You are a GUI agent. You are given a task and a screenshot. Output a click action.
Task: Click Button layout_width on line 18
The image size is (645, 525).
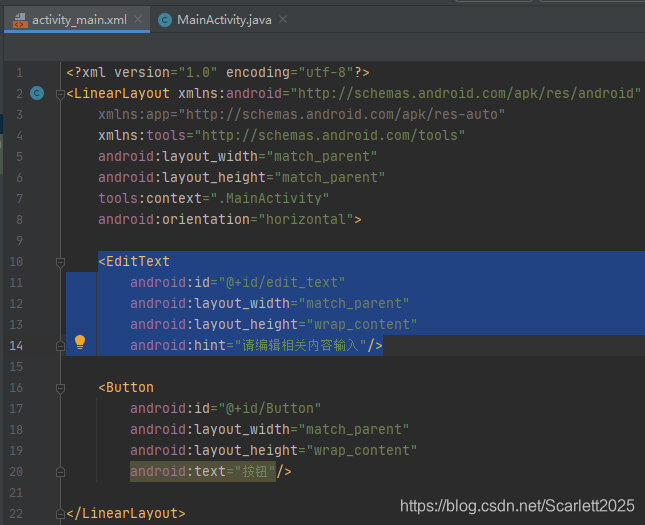coord(269,429)
